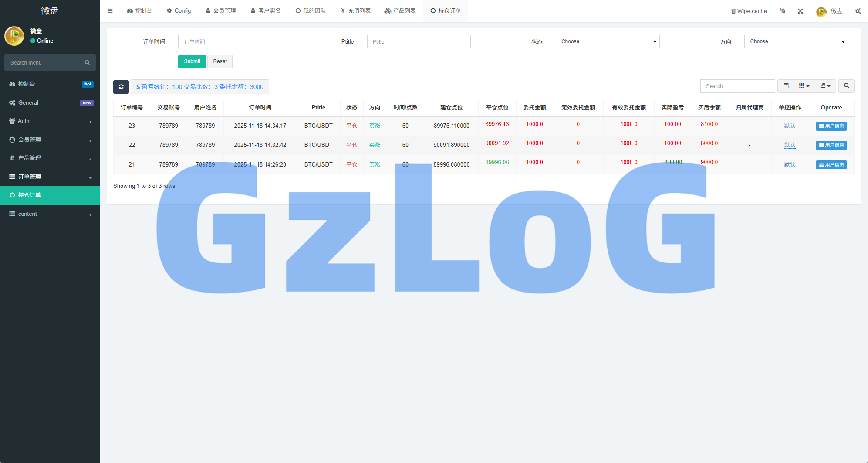This screenshot has height=463, width=868.
Task: Click the table refresh icon button
Action: (121, 87)
